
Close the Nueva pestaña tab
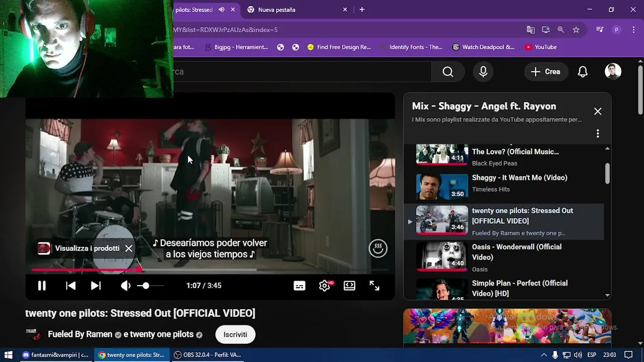345,10
